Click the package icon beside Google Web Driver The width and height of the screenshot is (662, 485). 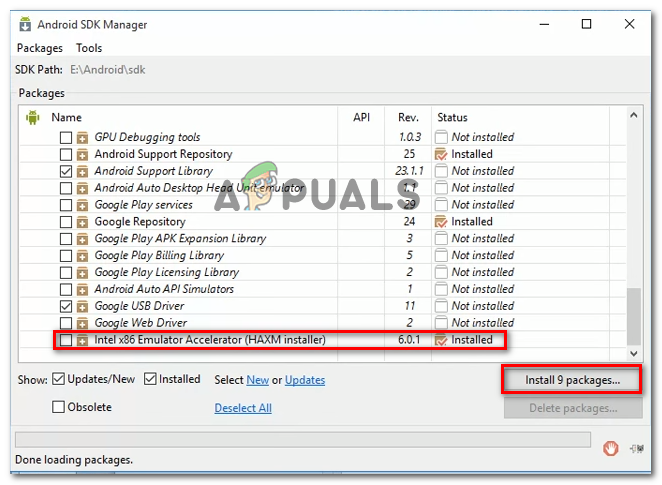82,323
